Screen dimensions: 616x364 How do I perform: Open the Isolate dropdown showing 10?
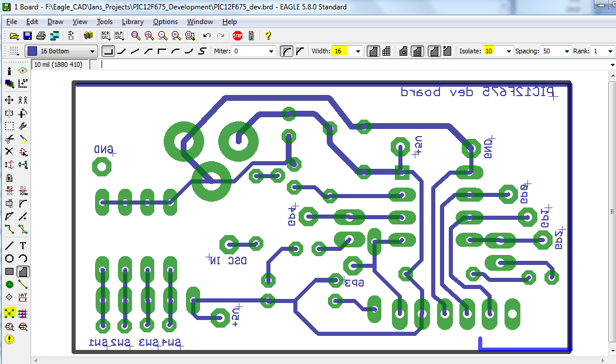(x=509, y=51)
